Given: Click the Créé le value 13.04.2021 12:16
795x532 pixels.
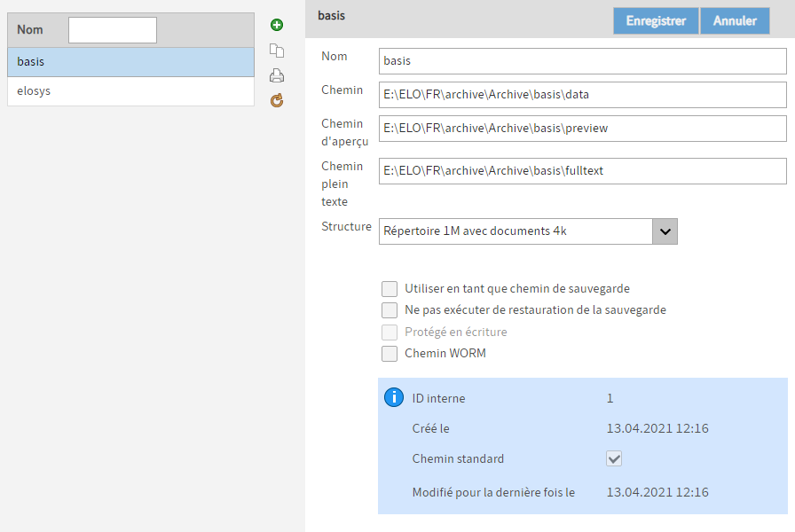Looking at the screenshot, I should pos(657,428).
